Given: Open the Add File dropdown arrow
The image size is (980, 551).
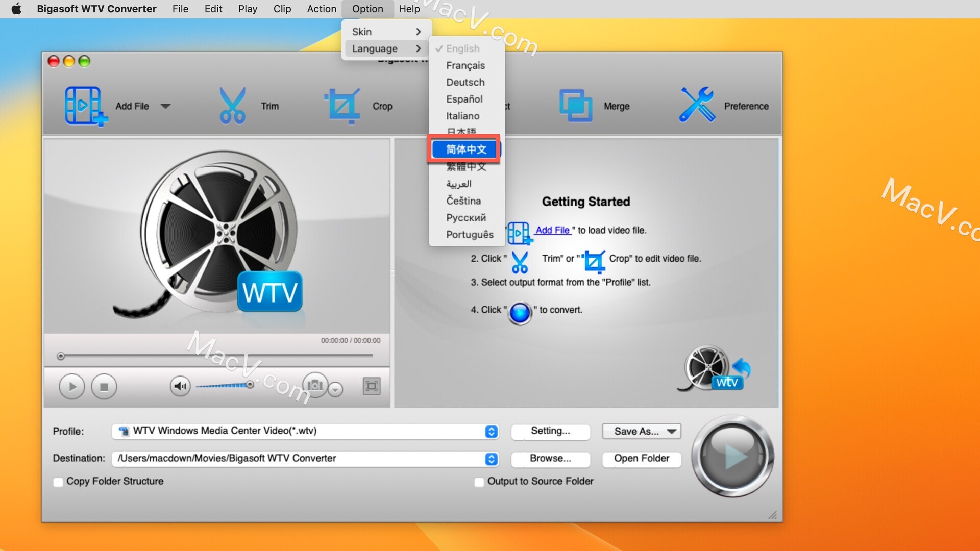Looking at the screenshot, I should [165, 106].
